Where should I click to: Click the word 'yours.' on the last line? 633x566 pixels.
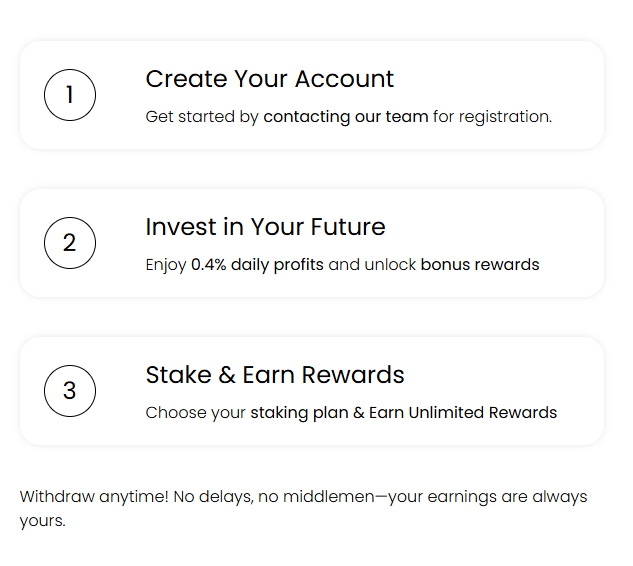42,521
